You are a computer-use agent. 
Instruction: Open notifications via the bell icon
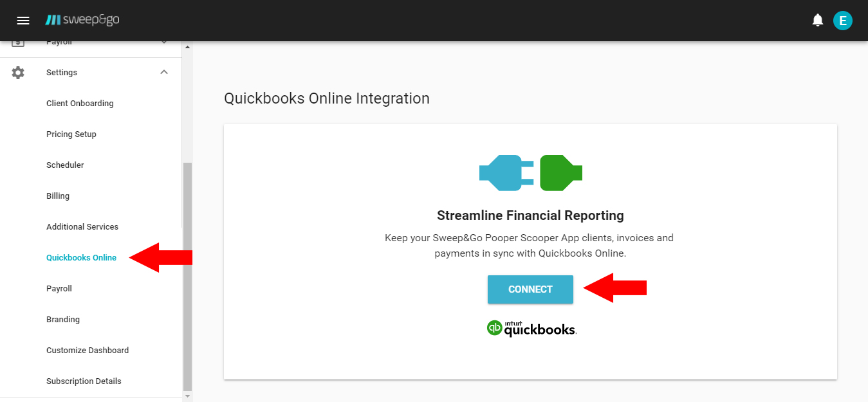pos(817,20)
